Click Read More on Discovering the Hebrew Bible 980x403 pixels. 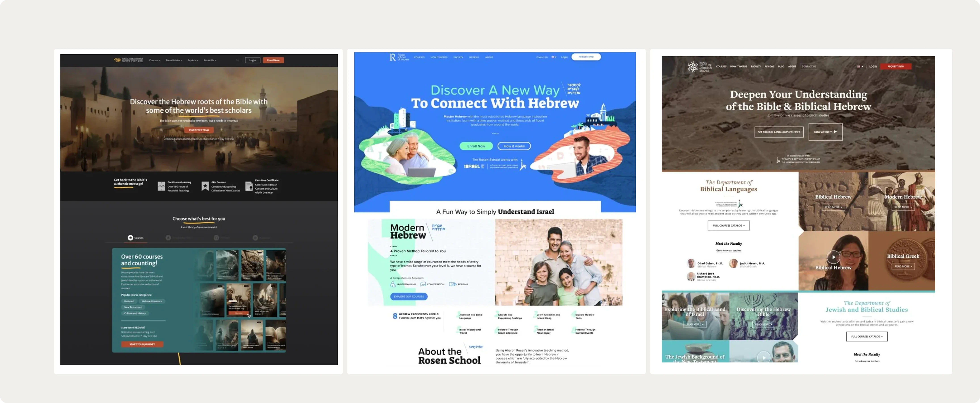tap(763, 325)
